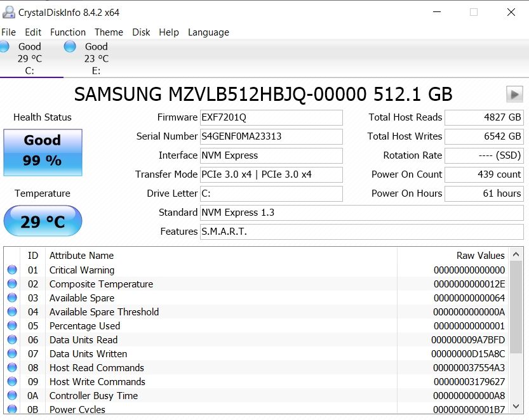Click the Health Status label
The image size is (529, 420).
pyautogui.click(x=43, y=117)
